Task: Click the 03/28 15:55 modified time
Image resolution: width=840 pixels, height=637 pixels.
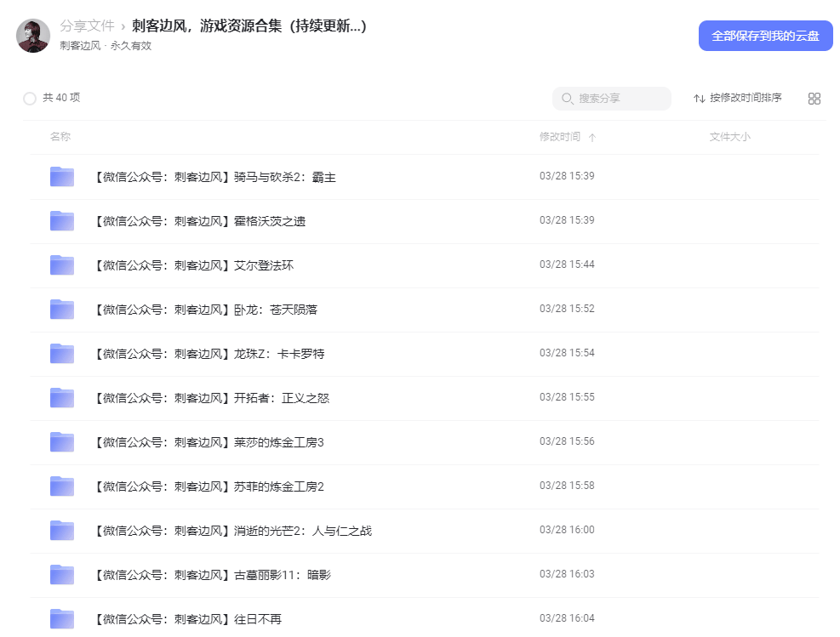Action: tap(567, 397)
